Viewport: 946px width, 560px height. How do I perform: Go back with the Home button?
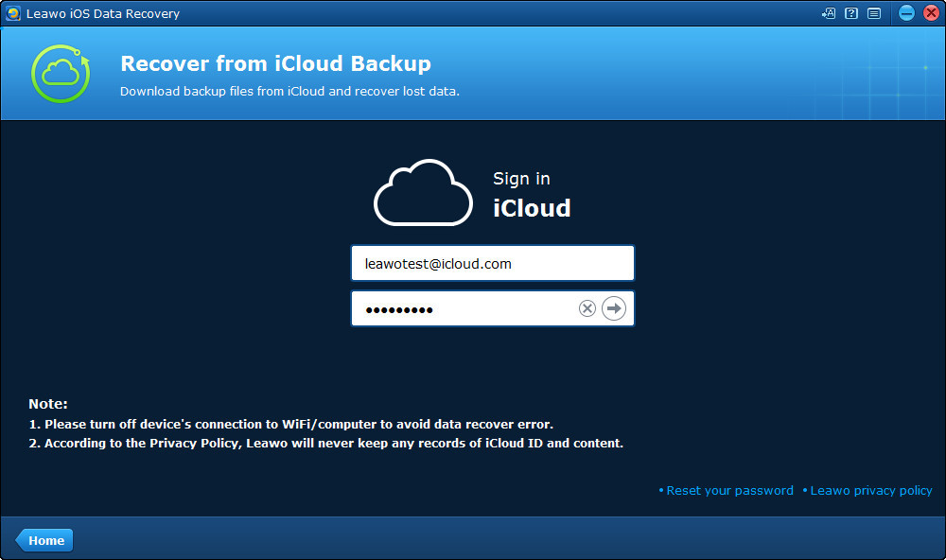(x=44, y=540)
